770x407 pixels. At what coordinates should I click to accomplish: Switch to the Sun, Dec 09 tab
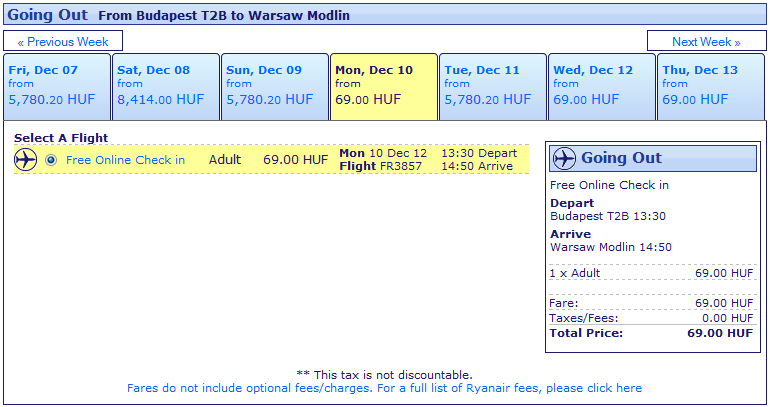point(275,86)
